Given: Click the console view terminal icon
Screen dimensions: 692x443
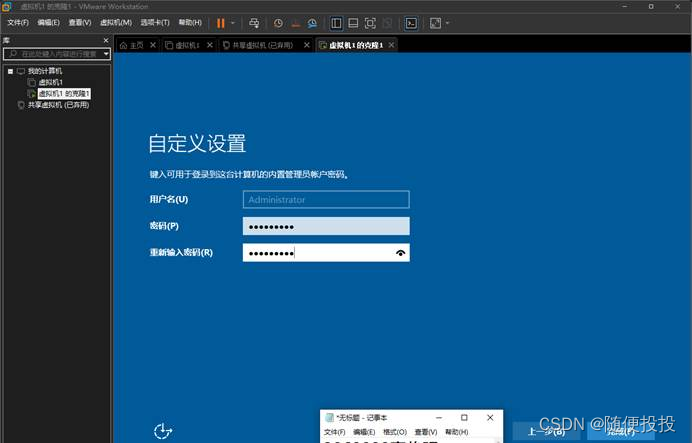Looking at the screenshot, I should 411,23.
